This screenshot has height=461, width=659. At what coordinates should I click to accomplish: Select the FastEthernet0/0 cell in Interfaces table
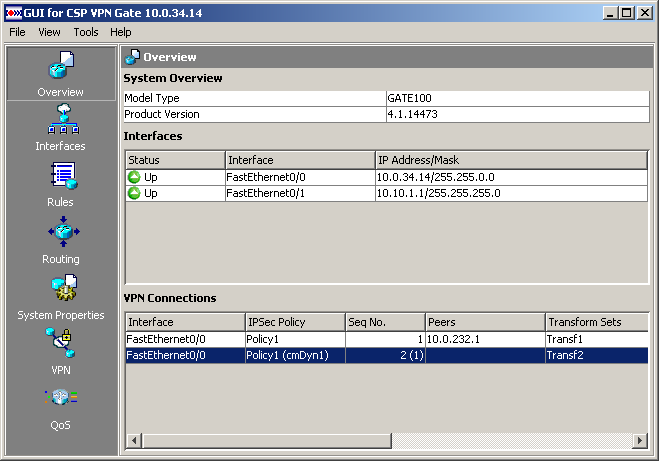point(300,177)
